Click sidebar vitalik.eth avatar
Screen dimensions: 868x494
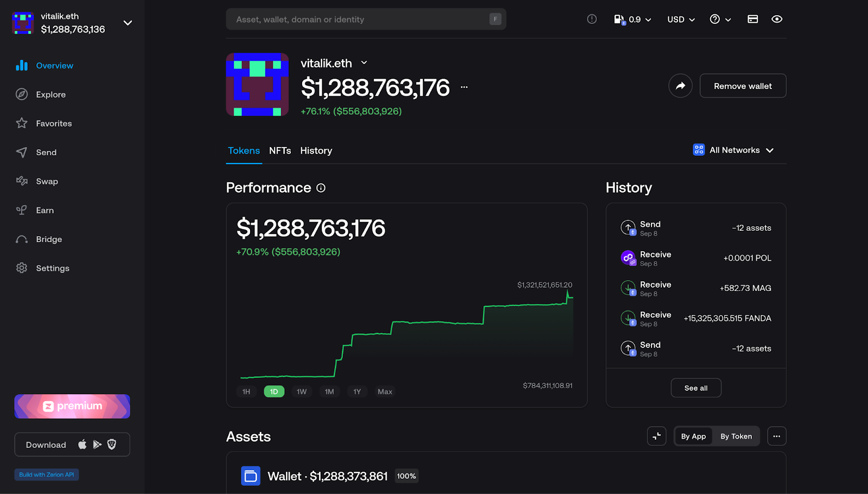[23, 23]
